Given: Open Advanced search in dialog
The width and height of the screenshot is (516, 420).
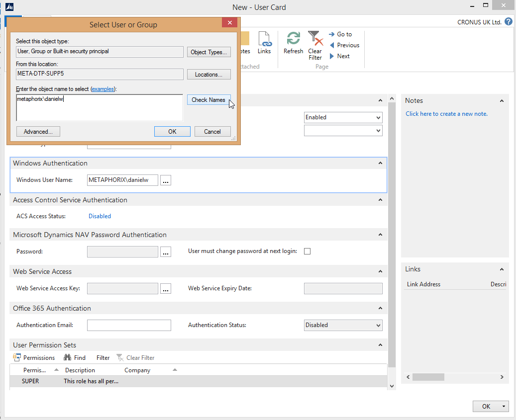Looking at the screenshot, I should (x=38, y=131).
